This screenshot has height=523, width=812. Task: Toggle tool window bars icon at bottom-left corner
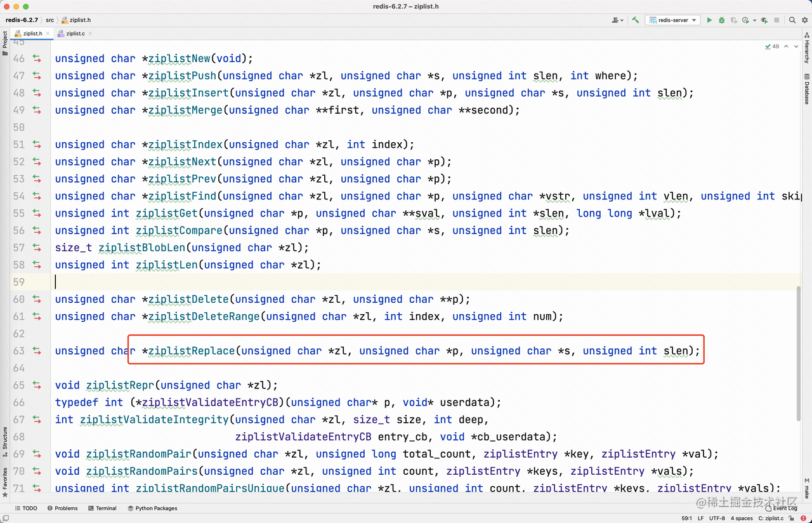[x=5, y=519]
